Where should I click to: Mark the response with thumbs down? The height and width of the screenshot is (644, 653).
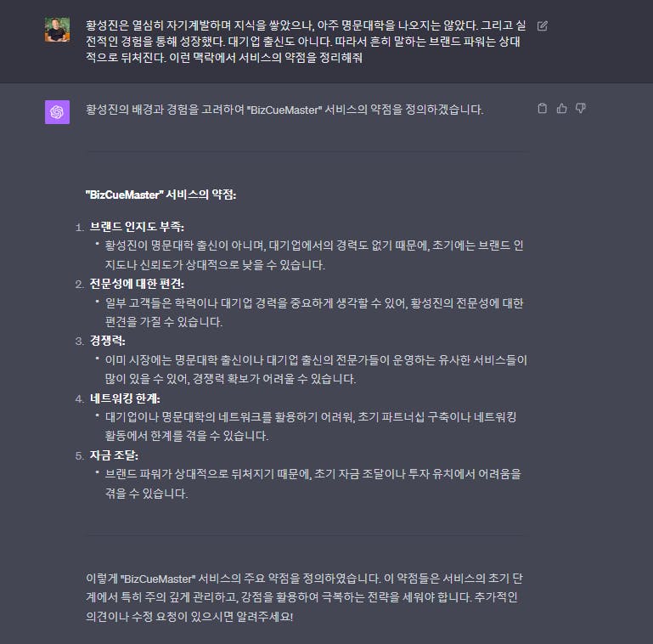coord(581,108)
